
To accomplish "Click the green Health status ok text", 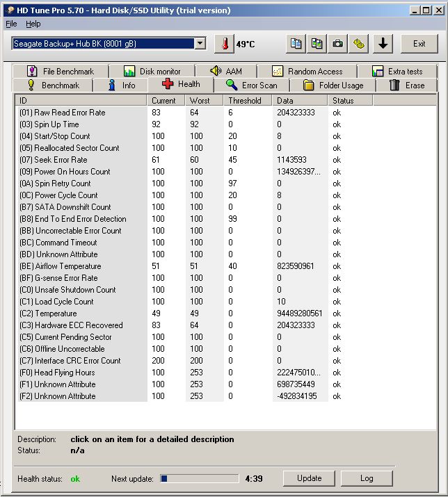I will [75, 479].
